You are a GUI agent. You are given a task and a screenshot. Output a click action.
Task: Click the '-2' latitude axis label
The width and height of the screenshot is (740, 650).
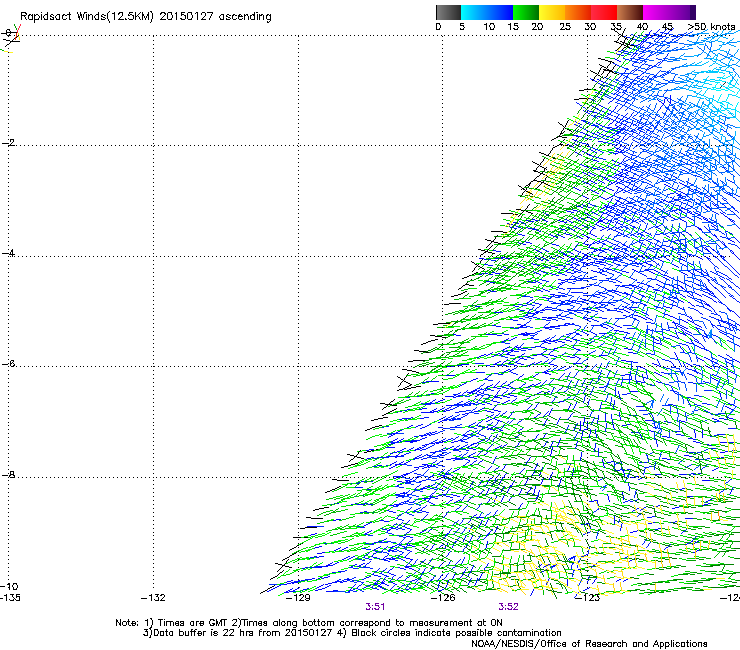tap(8, 143)
